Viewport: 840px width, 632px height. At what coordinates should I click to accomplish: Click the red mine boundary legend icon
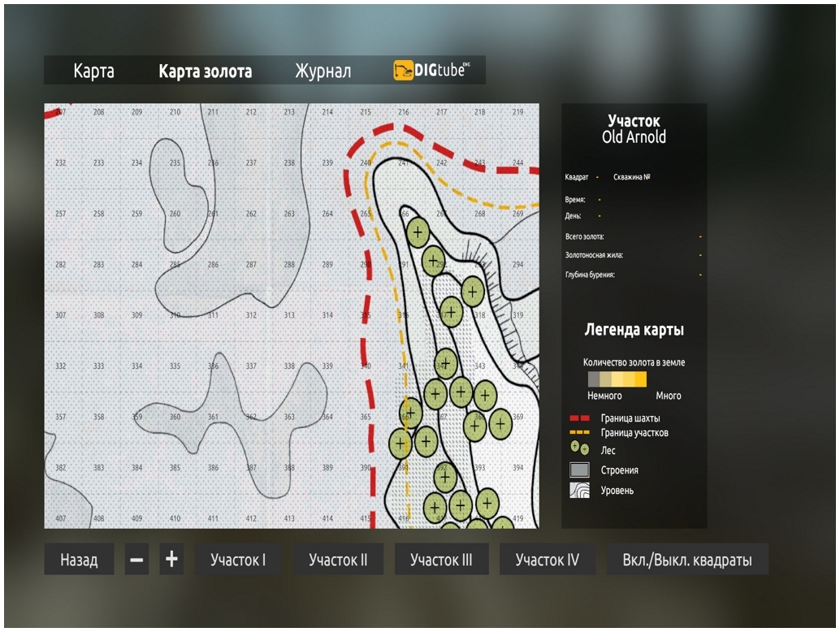pyautogui.click(x=579, y=418)
